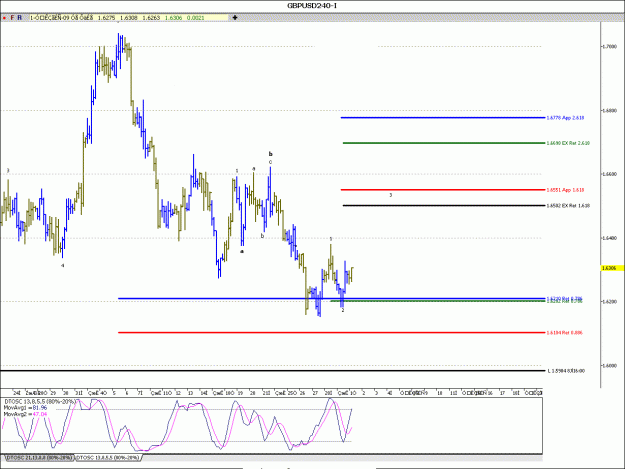Viewport: 625px width, 469px height.
Task: Click the 1.6194 Ret 0.886 label
Action: tap(564, 333)
